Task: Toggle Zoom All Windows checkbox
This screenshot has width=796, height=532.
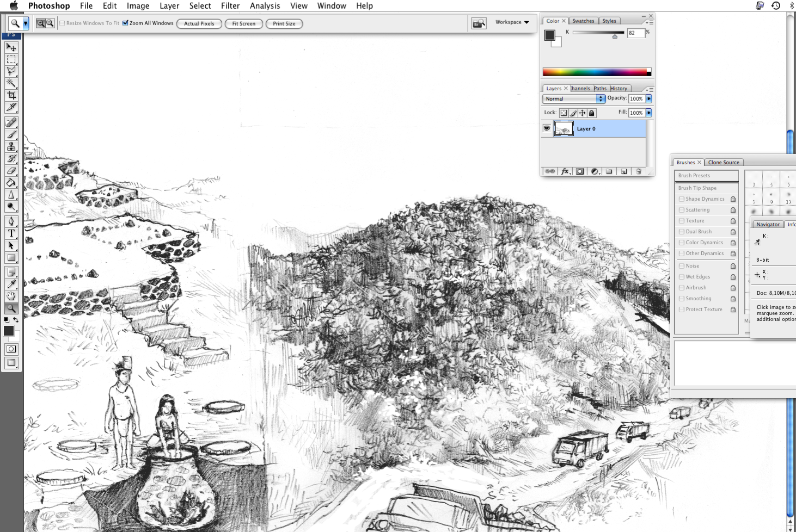Action: click(125, 23)
